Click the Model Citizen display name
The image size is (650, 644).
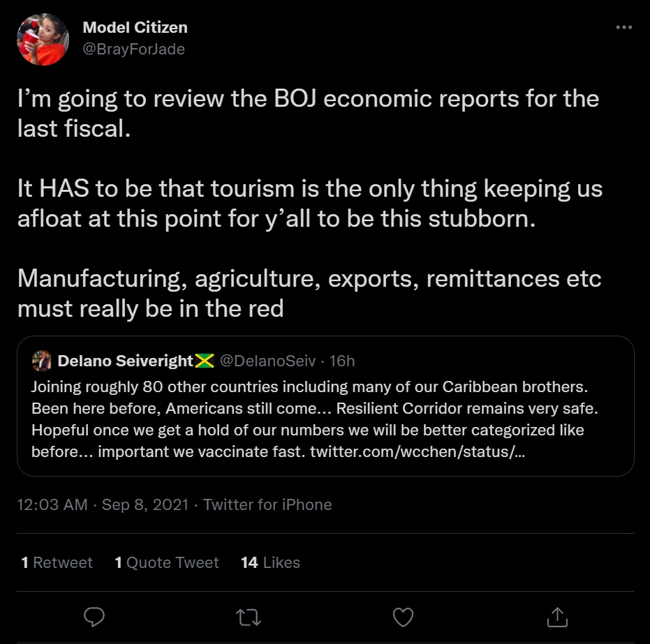click(135, 27)
